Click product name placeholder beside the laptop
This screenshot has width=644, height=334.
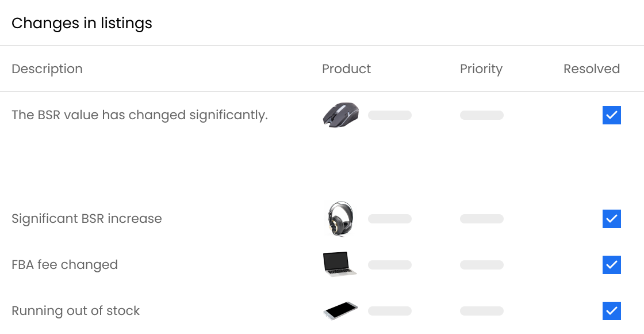[390, 265]
